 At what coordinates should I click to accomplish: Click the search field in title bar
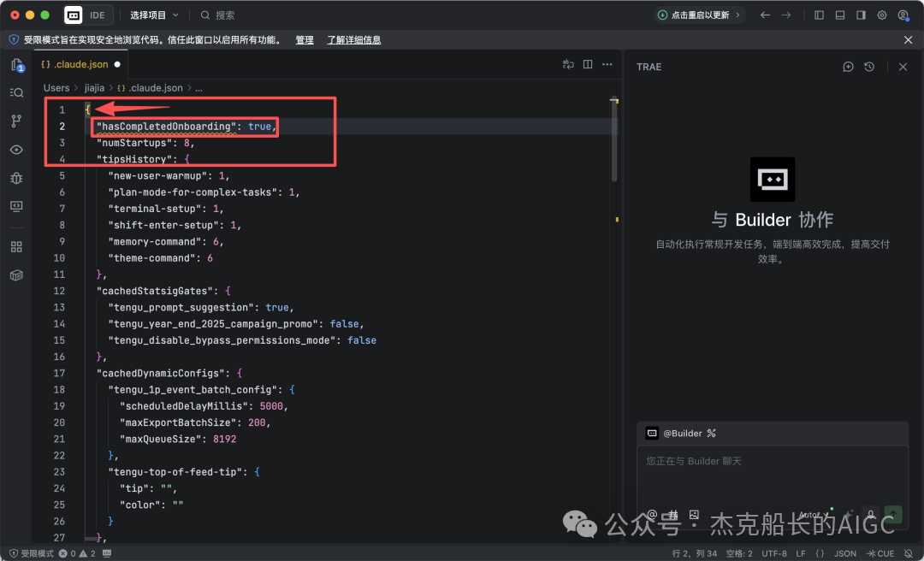(x=218, y=15)
